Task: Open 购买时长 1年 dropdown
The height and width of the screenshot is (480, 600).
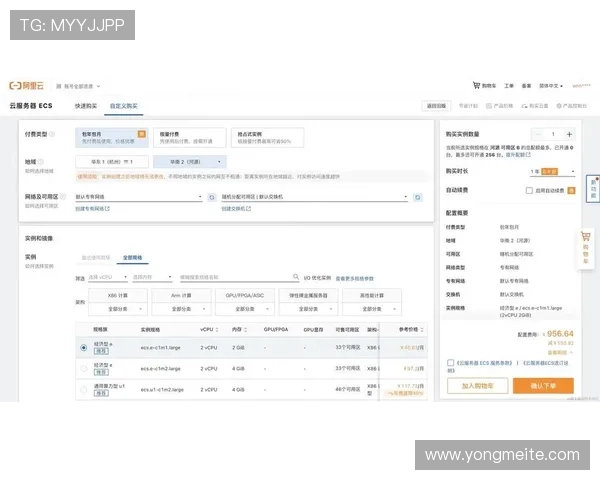Action: pos(552,171)
